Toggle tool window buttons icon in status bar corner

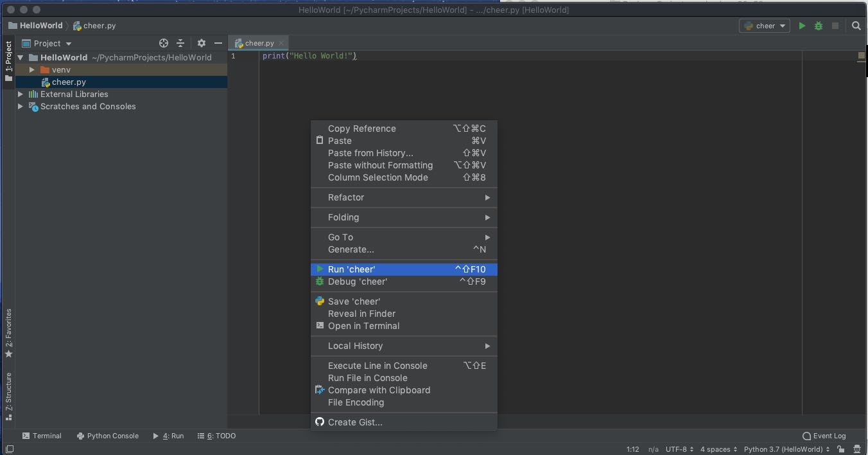9,449
